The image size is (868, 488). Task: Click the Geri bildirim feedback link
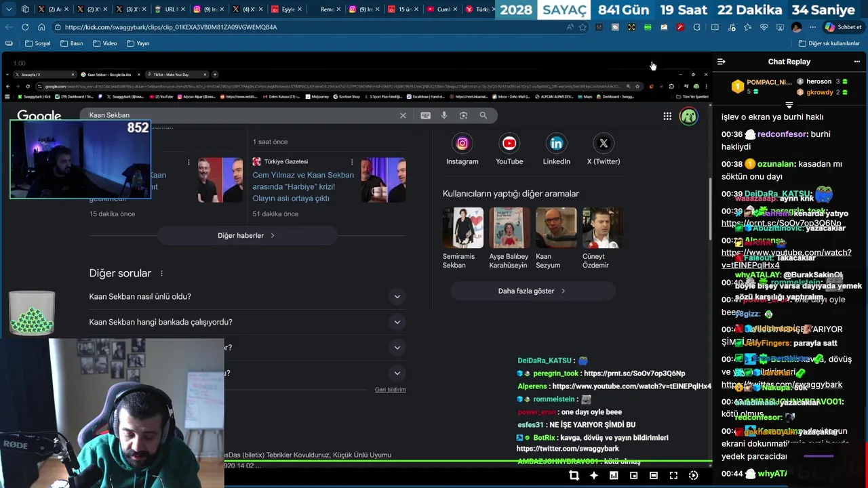click(391, 390)
